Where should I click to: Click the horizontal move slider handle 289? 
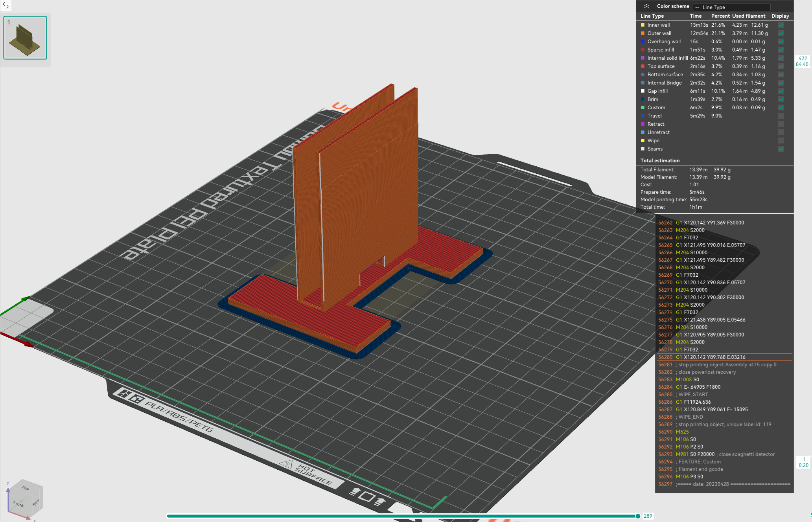coord(638,516)
